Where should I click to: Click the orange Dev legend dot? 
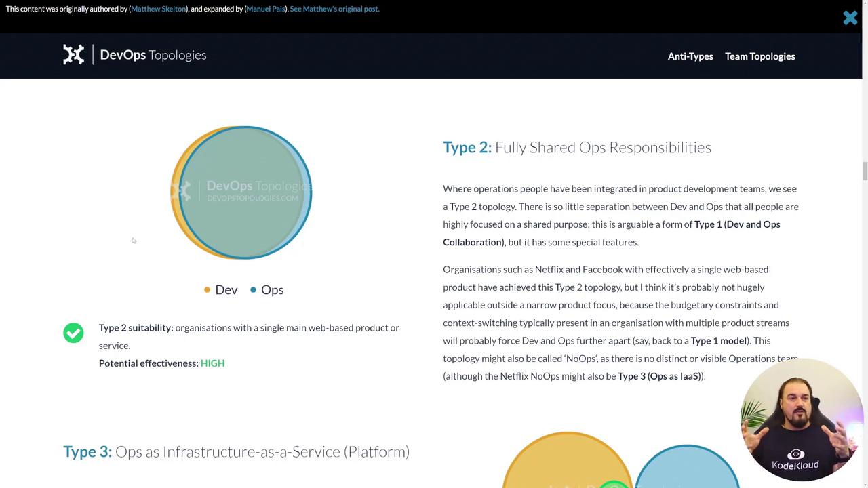tap(207, 290)
